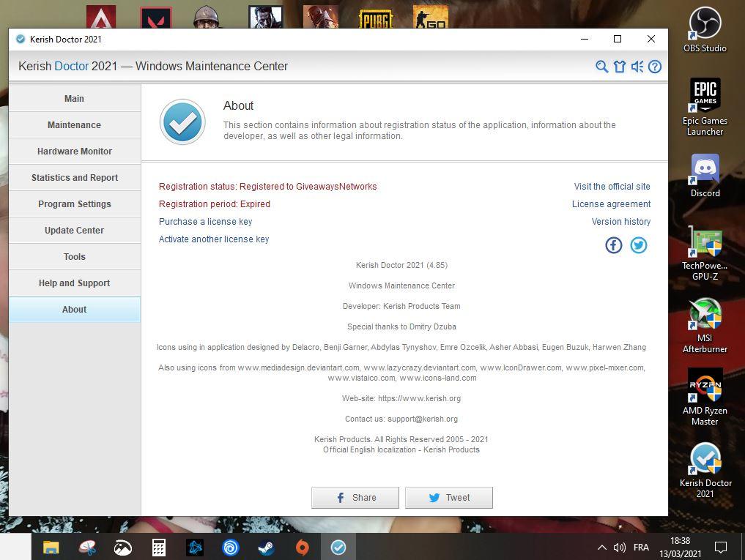This screenshot has width=745, height=560.
Task: Open the PUBG desktop icon
Action: tap(376, 18)
